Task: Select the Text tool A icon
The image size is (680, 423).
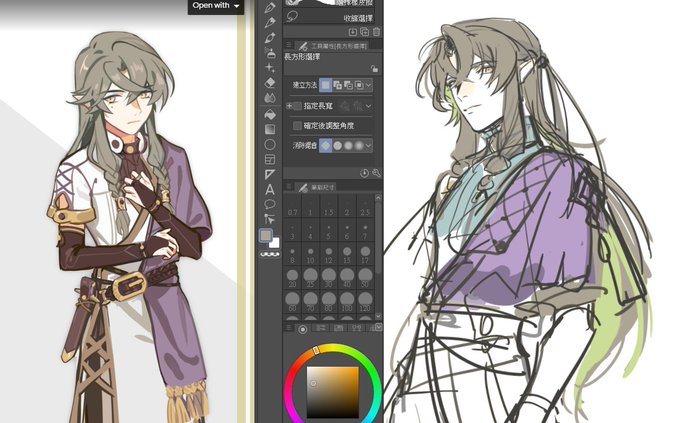Action: pos(270,190)
